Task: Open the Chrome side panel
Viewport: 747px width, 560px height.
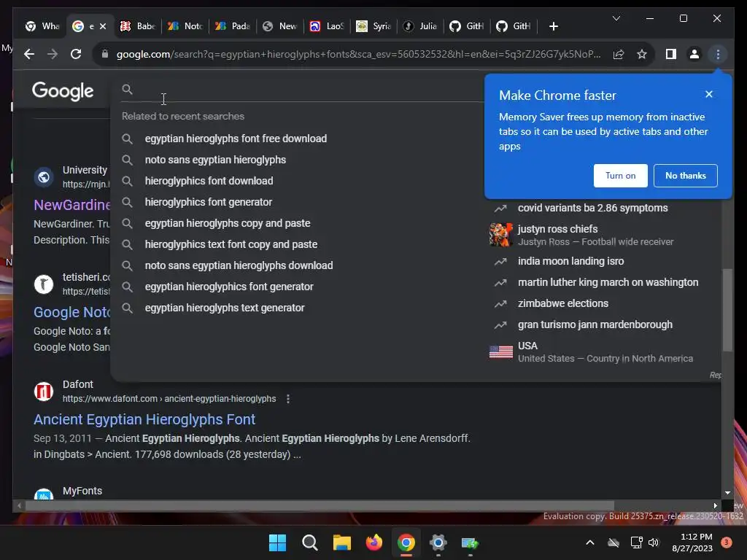Action: pyautogui.click(x=671, y=54)
